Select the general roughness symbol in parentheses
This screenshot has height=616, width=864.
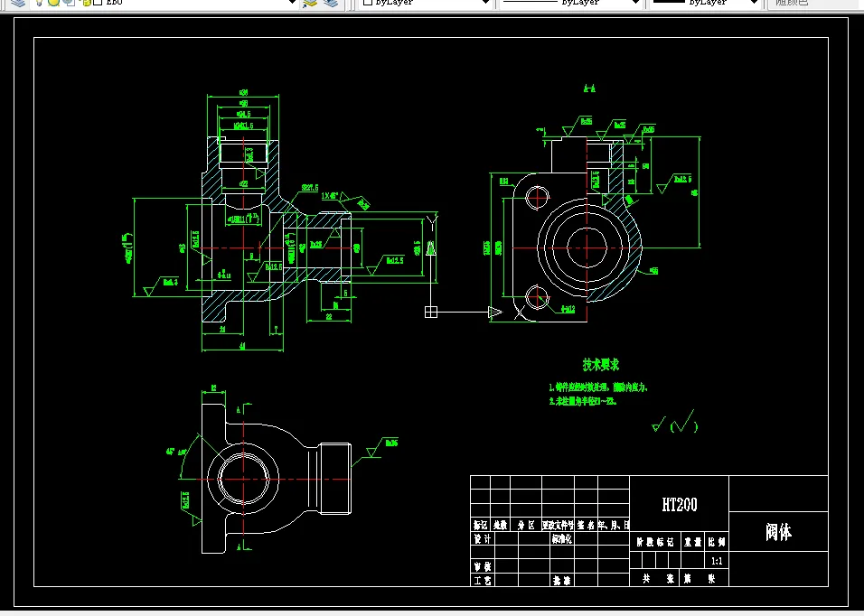[x=683, y=424]
